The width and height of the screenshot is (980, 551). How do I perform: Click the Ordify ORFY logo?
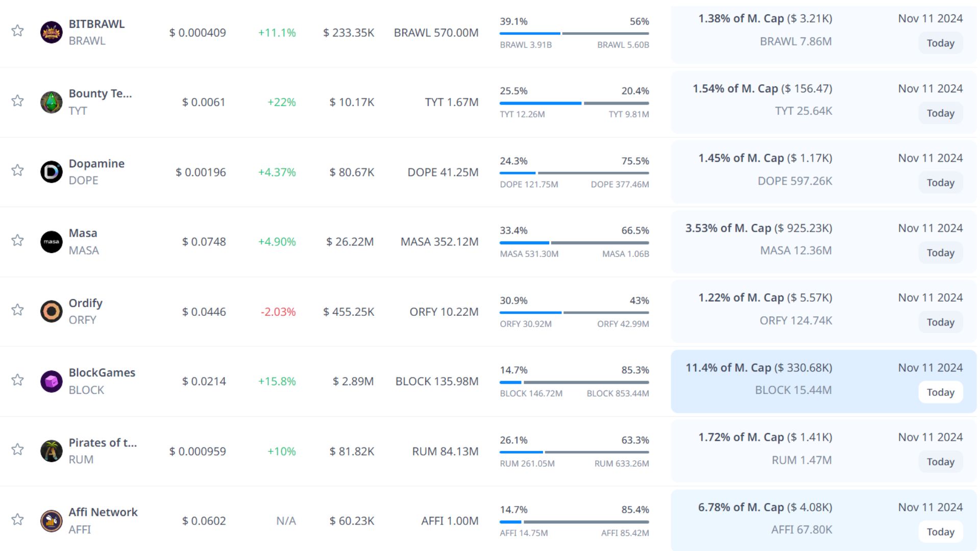[x=51, y=311]
